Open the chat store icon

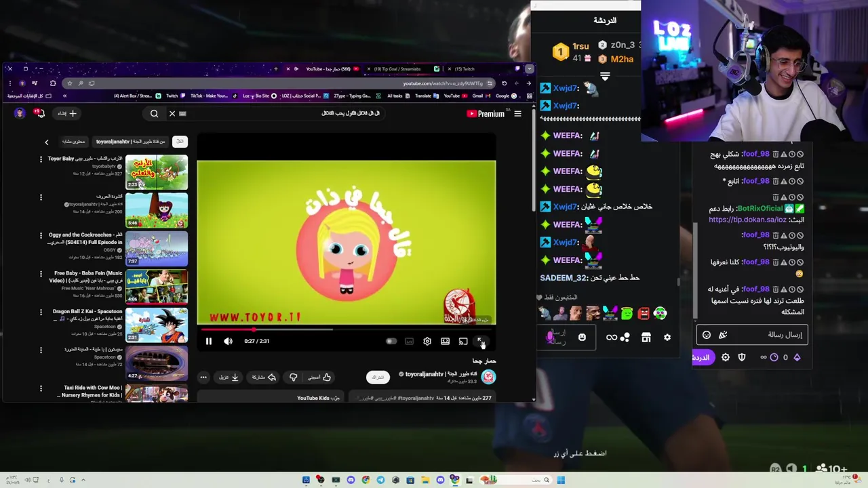646,338
